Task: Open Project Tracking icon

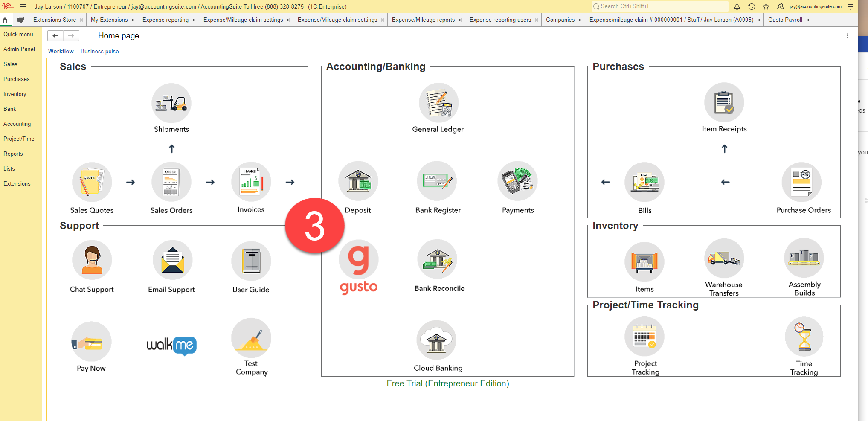Action: 644,336
